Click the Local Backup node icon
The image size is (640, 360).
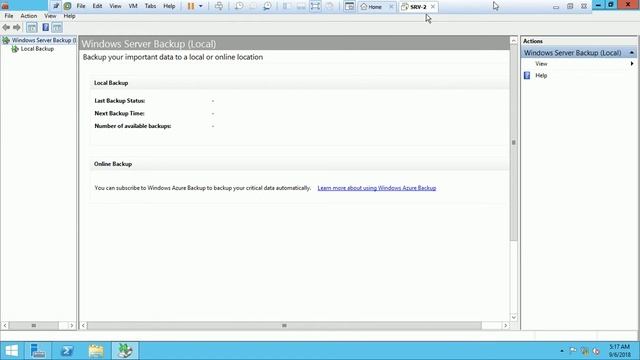[x=15, y=49]
